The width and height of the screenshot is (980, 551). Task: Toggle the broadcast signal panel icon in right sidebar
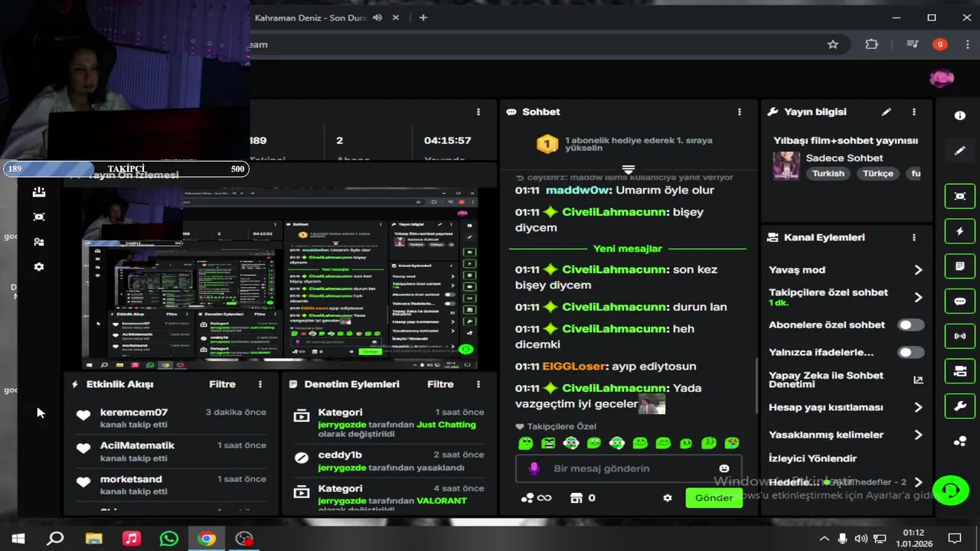(x=959, y=336)
